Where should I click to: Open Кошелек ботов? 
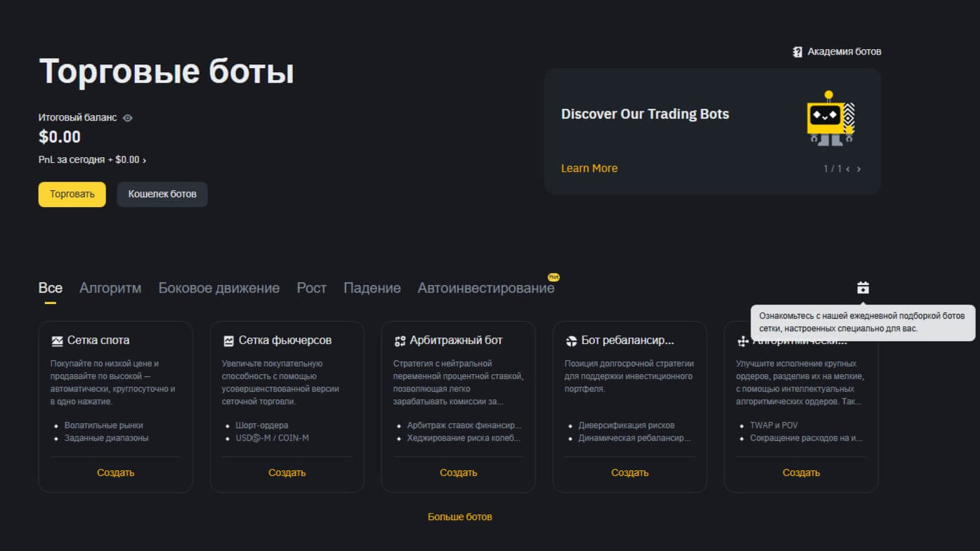162,194
